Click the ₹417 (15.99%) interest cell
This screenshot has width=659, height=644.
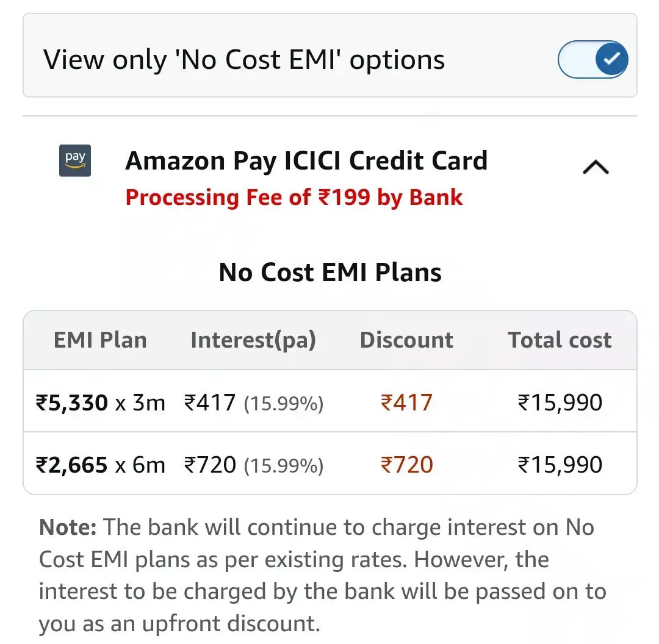253,402
